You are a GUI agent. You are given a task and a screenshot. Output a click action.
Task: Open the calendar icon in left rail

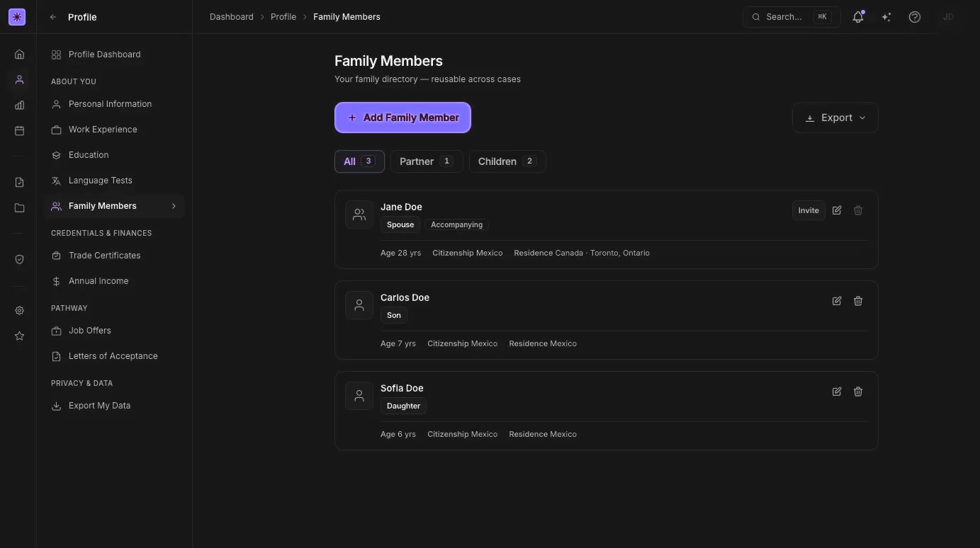tap(19, 131)
